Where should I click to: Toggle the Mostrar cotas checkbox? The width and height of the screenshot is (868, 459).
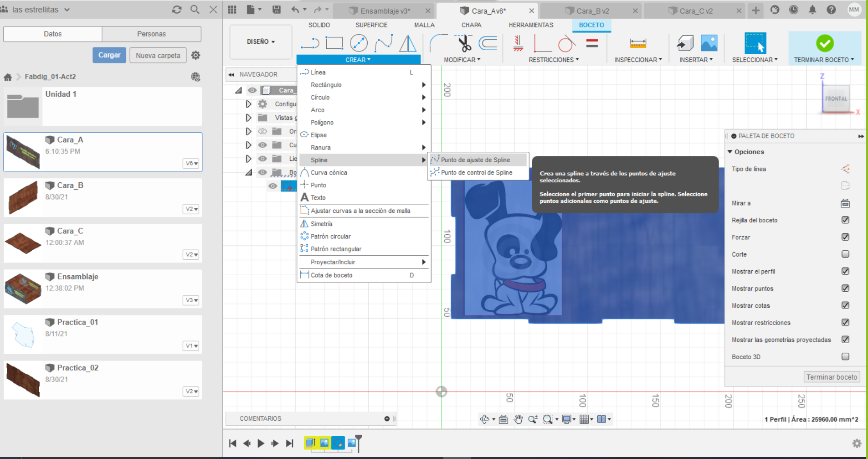[x=845, y=305]
